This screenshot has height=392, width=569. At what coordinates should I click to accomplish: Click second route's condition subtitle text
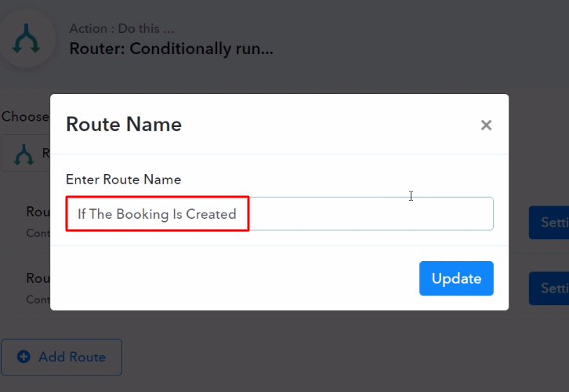point(38,299)
